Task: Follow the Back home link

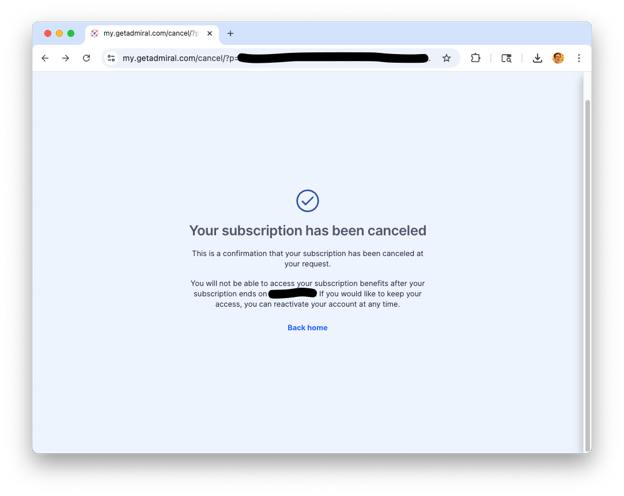Action: (307, 328)
